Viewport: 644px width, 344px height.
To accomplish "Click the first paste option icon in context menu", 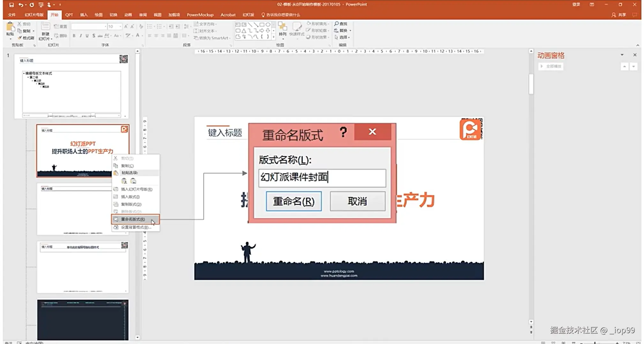I will click(x=124, y=181).
